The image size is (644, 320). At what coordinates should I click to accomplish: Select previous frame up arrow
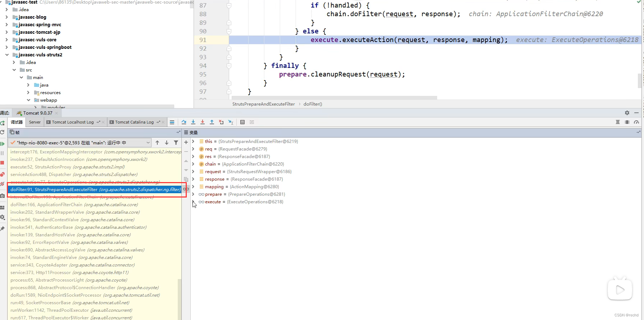coord(157,143)
